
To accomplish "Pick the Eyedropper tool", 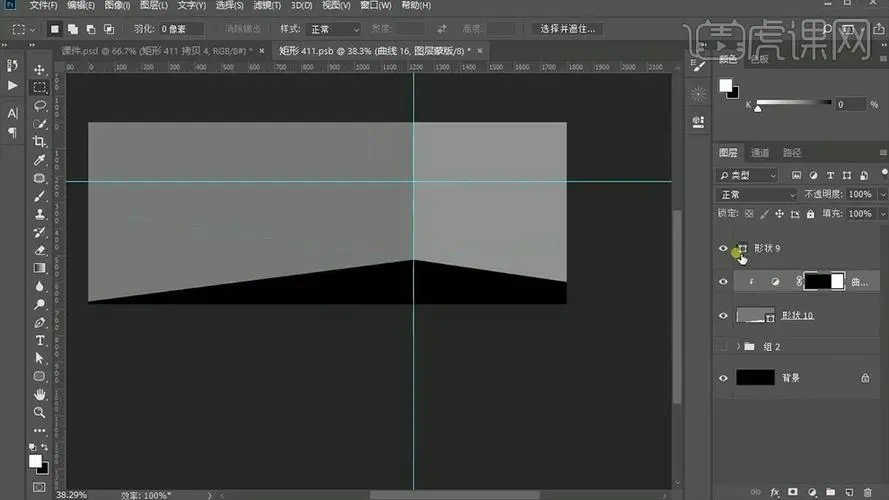I will [40, 160].
